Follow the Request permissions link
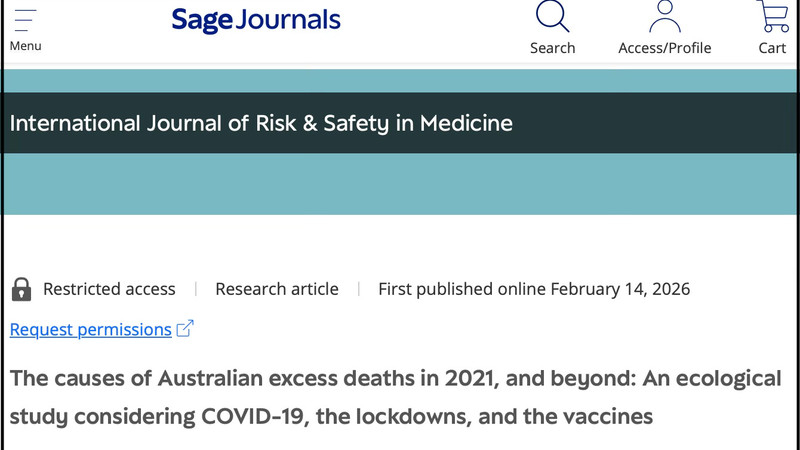This screenshot has height=450, width=800. (91, 329)
